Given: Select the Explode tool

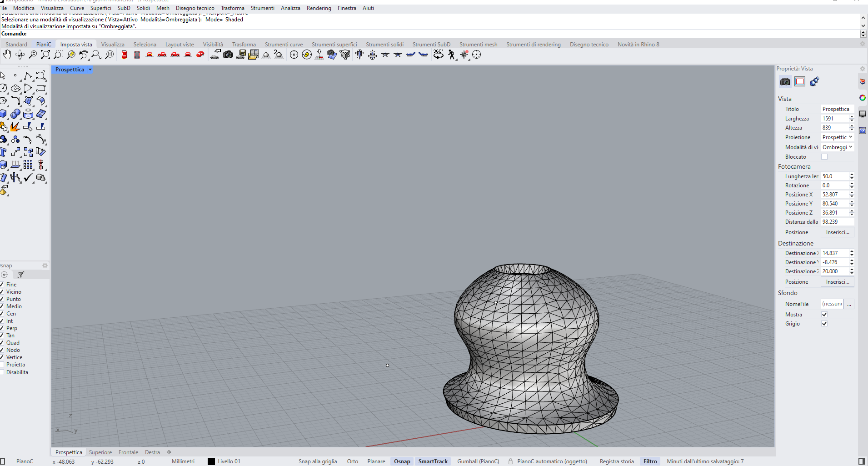Looking at the screenshot, I should click(15, 127).
